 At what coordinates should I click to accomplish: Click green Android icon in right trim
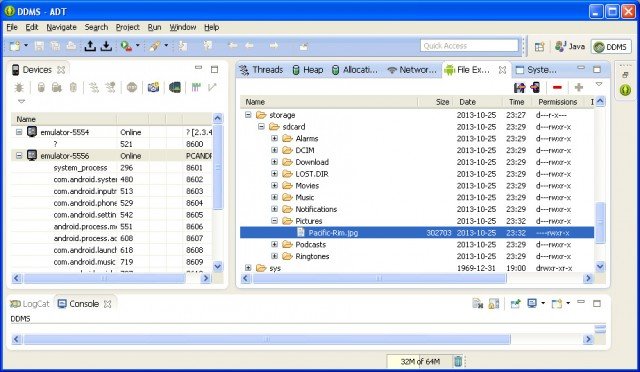(x=625, y=89)
